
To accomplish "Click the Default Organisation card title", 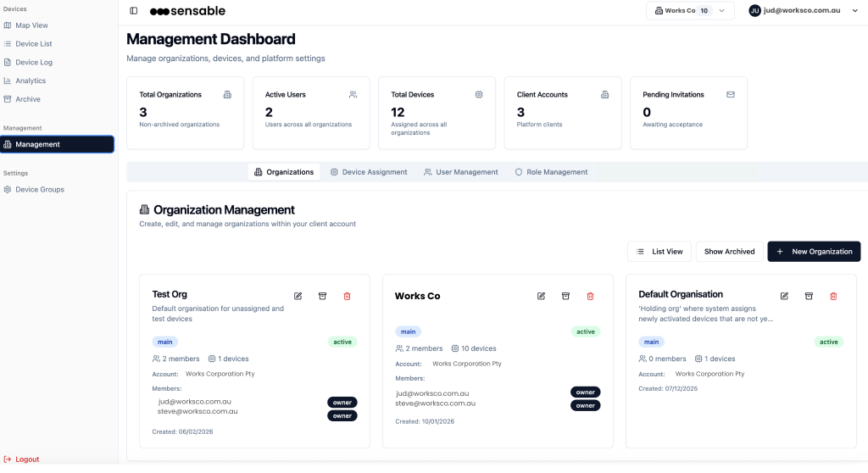I will [681, 294].
